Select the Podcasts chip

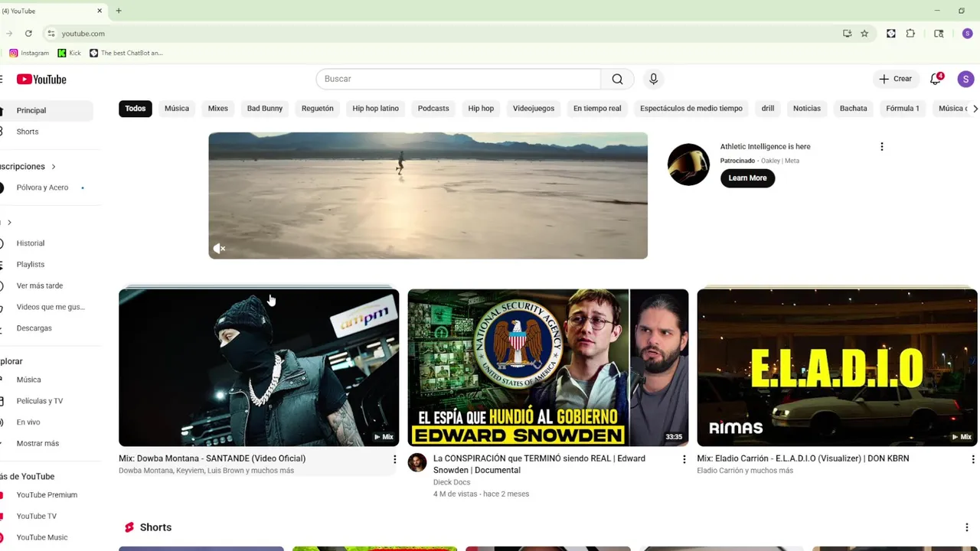tap(433, 109)
